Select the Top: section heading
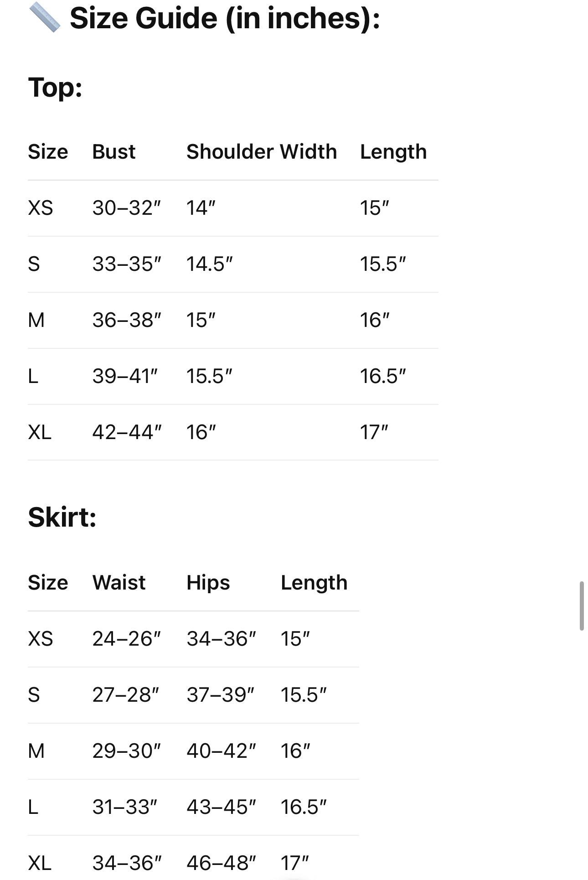This screenshot has width=588, height=880. click(55, 88)
